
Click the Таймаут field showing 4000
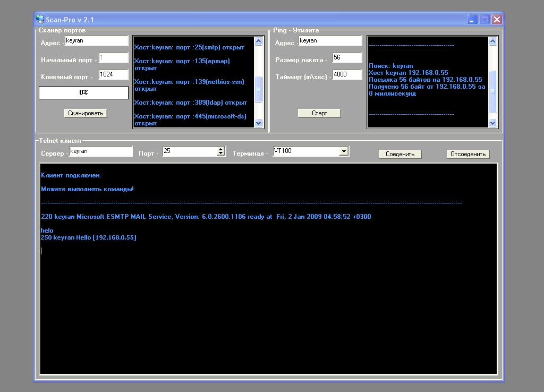click(x=347, y=74)
